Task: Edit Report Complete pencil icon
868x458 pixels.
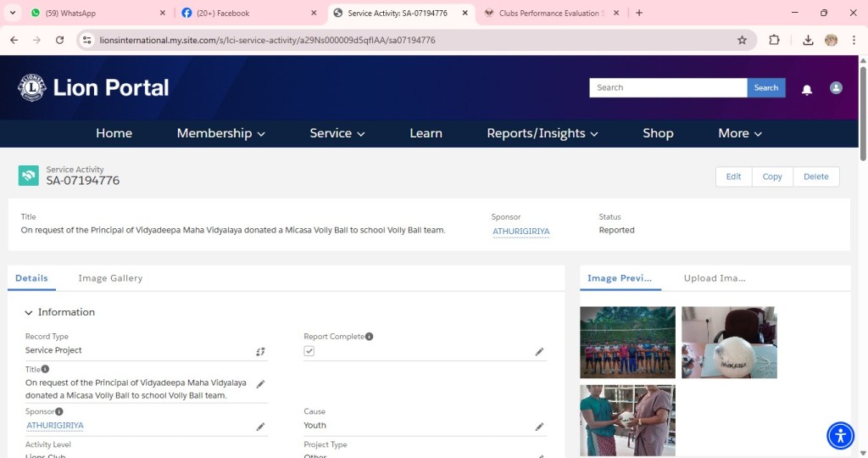Action: click(x=539, y=352)
